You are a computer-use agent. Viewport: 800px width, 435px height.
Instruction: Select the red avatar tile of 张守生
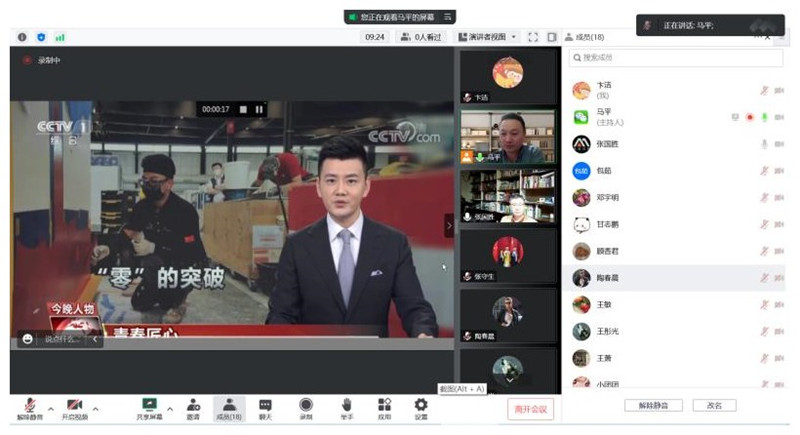pos(508,256)
